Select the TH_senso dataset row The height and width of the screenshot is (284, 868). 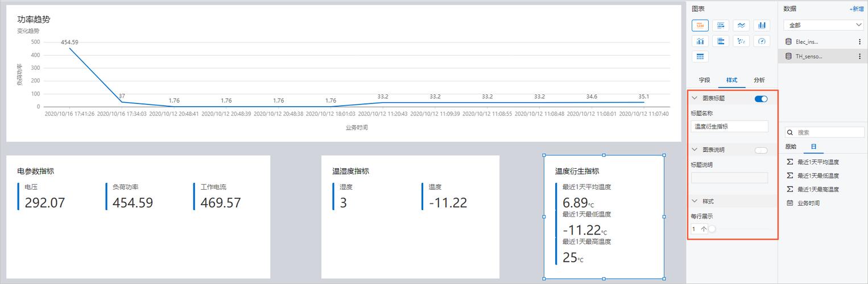[822, 56]
